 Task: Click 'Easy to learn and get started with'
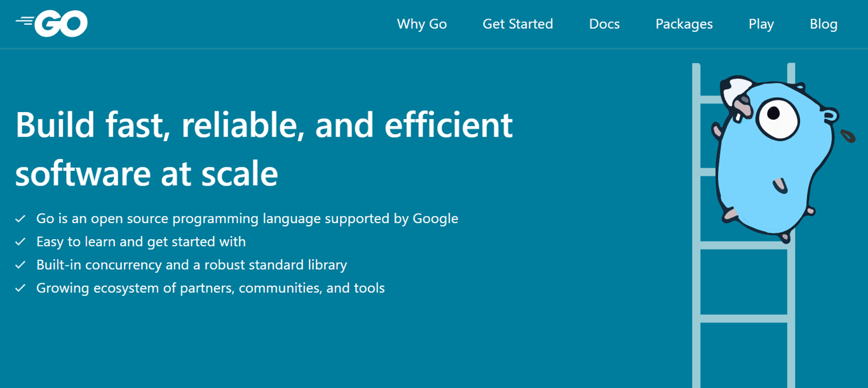point(141,241)
